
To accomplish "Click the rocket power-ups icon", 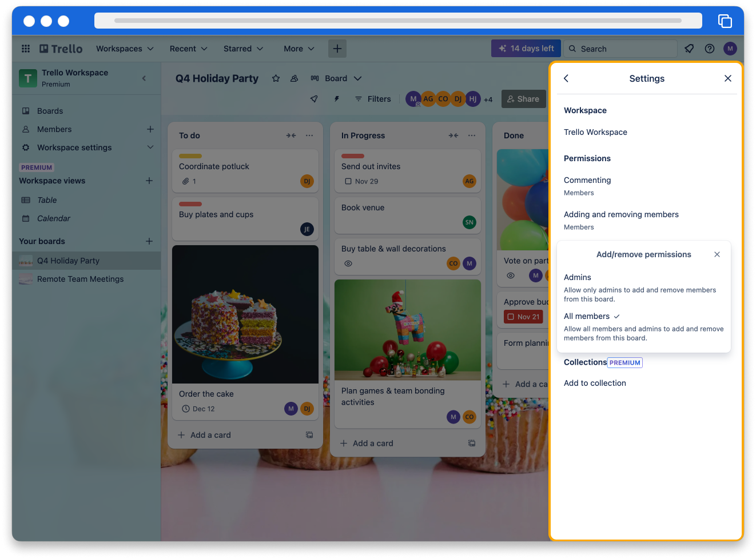I will (314, 99).
